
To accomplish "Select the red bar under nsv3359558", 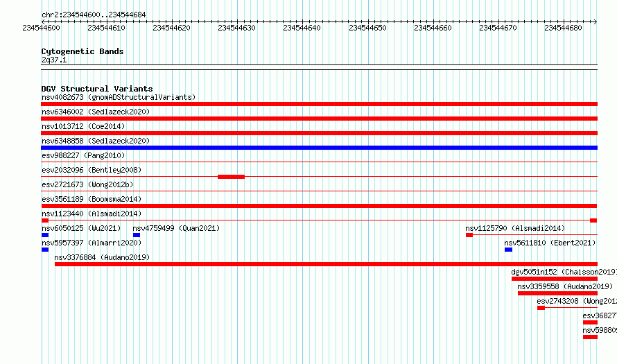I will (x=557, y=293).
